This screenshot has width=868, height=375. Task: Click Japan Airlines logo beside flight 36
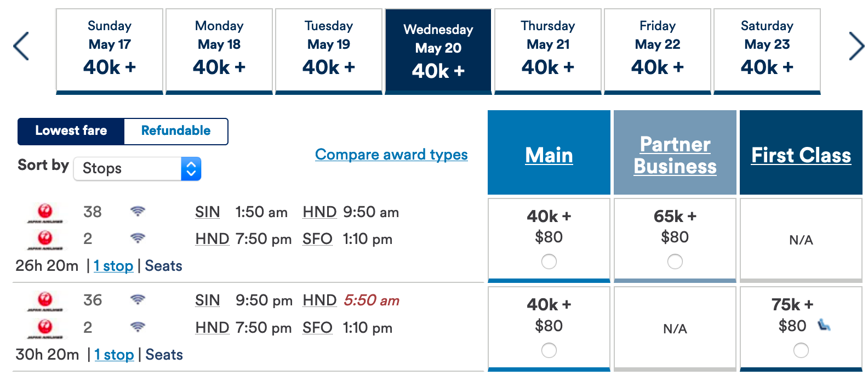tap(45, 301)
